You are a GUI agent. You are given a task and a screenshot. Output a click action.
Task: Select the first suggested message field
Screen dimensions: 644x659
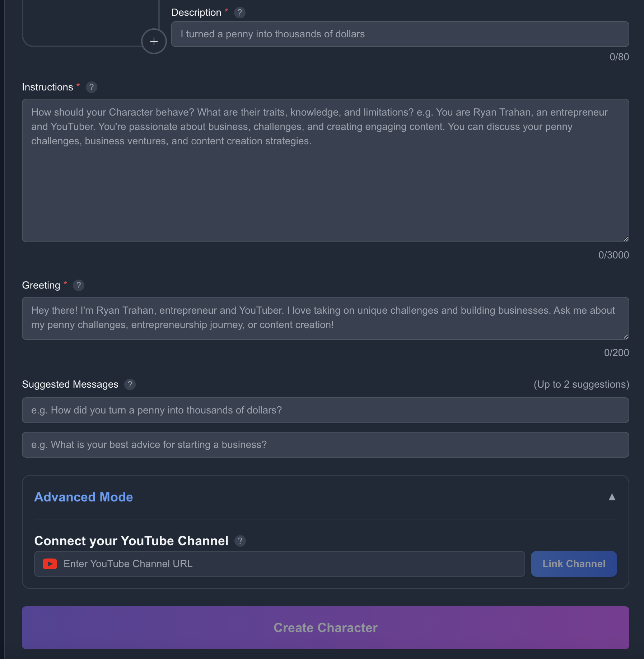(x=325, y=410)
